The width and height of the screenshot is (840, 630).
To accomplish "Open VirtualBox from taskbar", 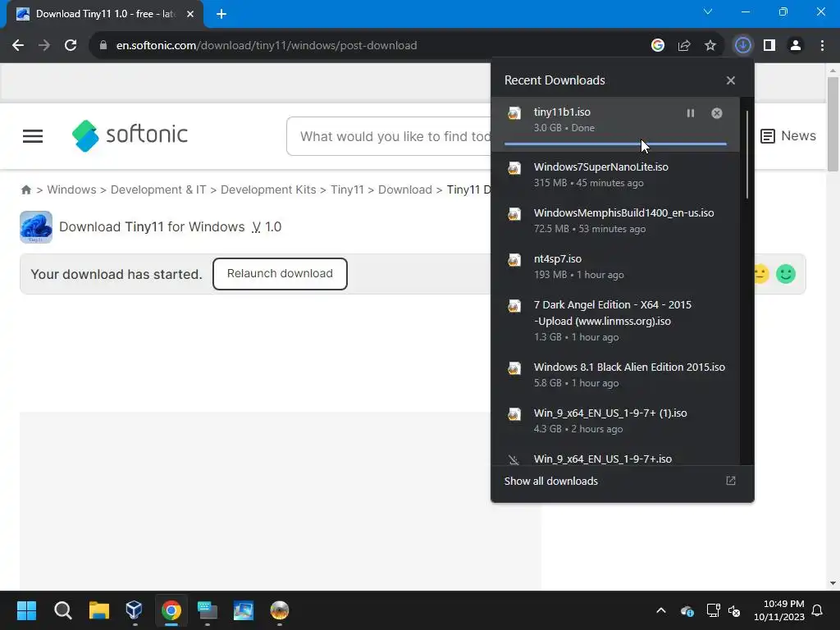I will coord(135,610).
